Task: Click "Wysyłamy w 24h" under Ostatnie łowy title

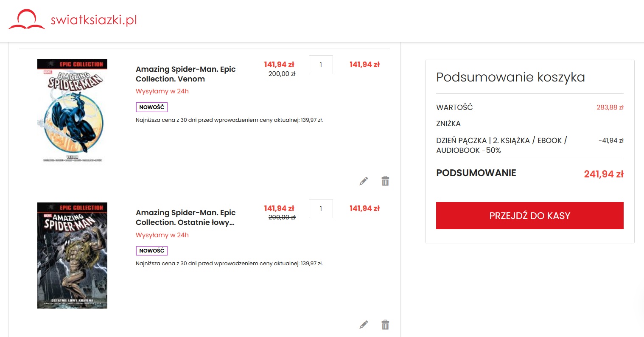Action: pyautogui.click(x=162, y=235)
